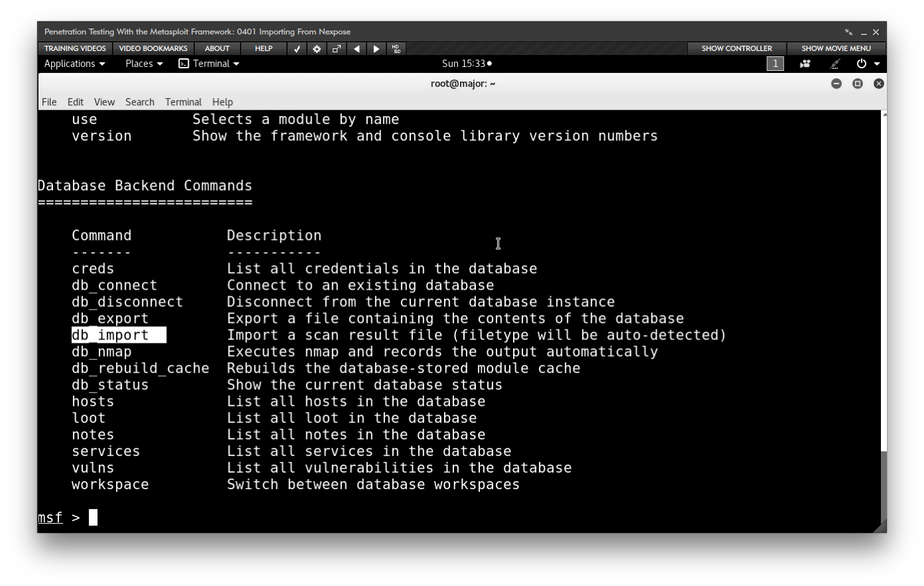
Task: Click description 'List all credentials in the database'
Action: tap(382, 268)
